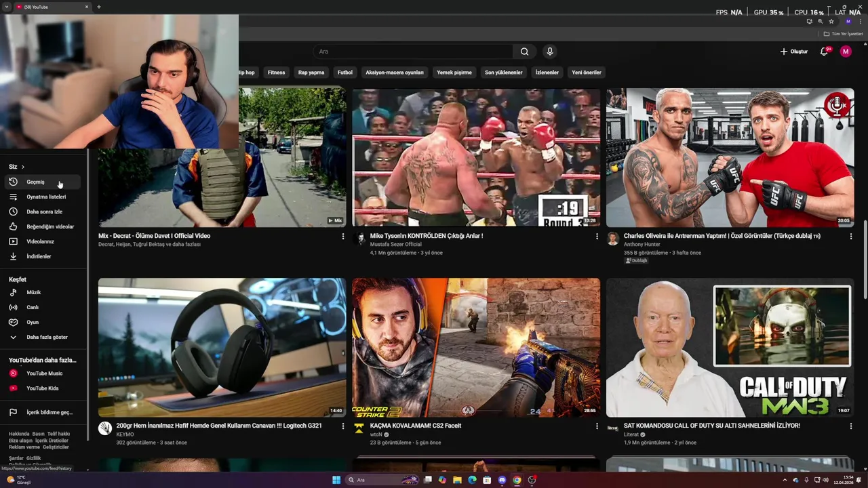
Task: Open Chrome three-dot menu
Action: tap(861, 22)
